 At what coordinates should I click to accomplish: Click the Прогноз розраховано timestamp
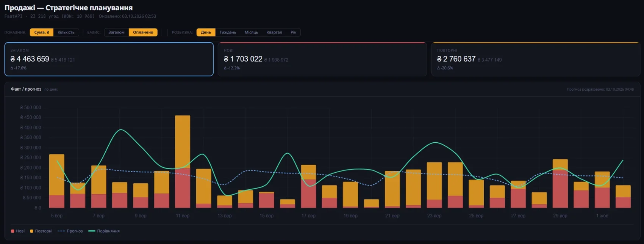pyautogui.click(x=600, y=90)
